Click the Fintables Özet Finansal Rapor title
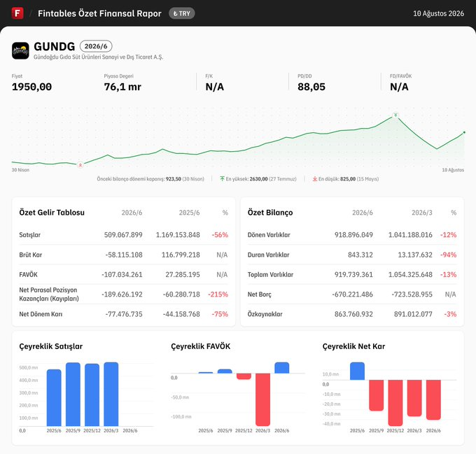Viewport: 476px width, 454px height. pyautogui.click(x=99, y=13)
